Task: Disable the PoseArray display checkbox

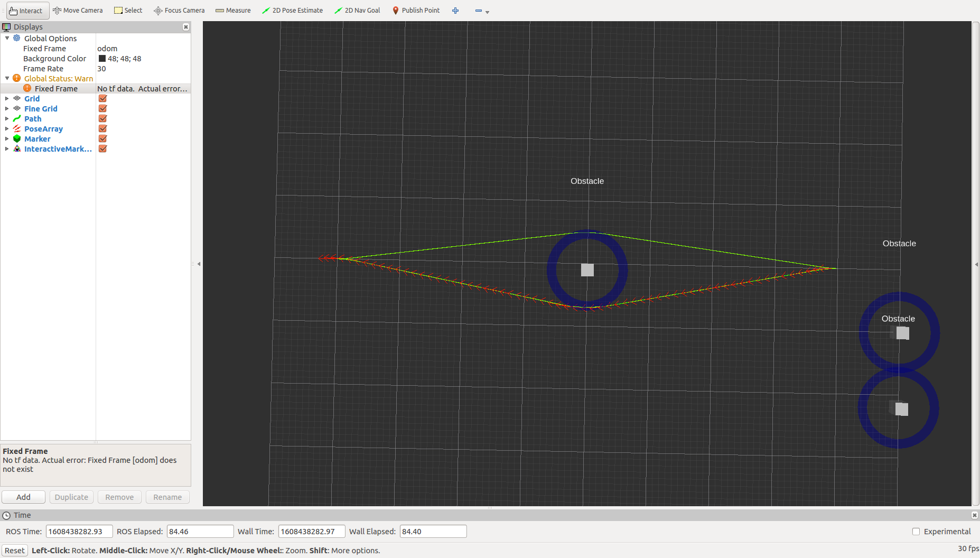Action: click(102, 128)
